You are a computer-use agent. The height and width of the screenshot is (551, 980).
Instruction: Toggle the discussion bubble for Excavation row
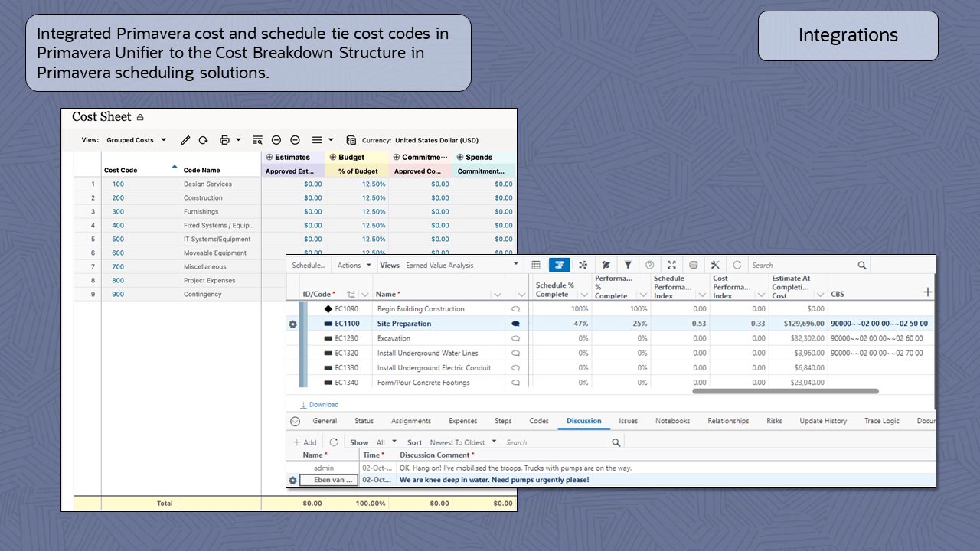pos(515,338)
